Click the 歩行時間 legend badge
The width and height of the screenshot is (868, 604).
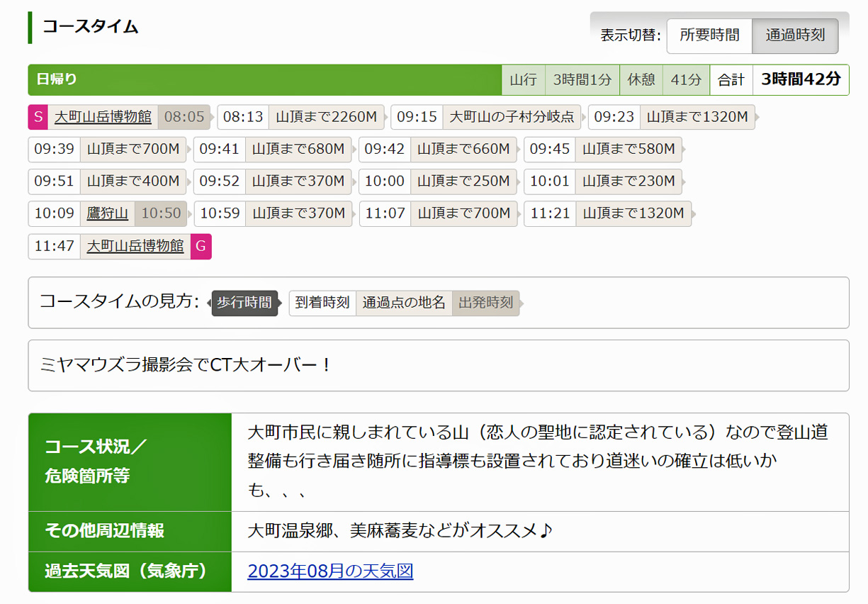[244, 303]
